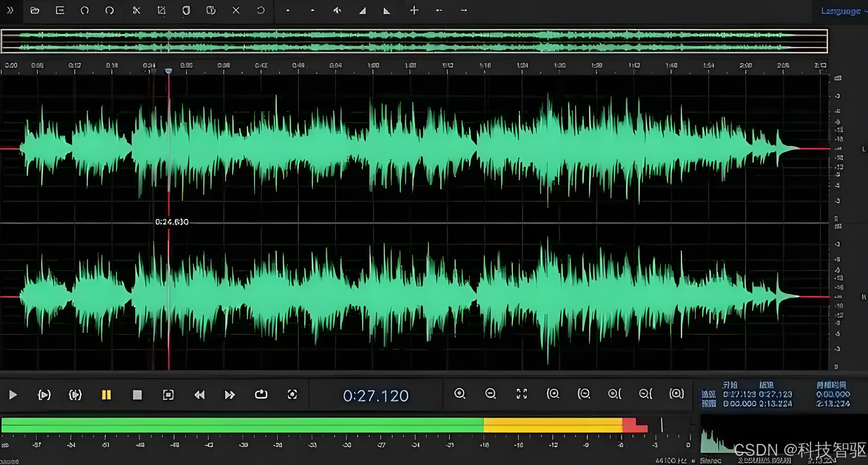Screen dimensions: 868x465
Task: Expand the toolbar double-chevron at top left
Action: (x=10, y=10)
